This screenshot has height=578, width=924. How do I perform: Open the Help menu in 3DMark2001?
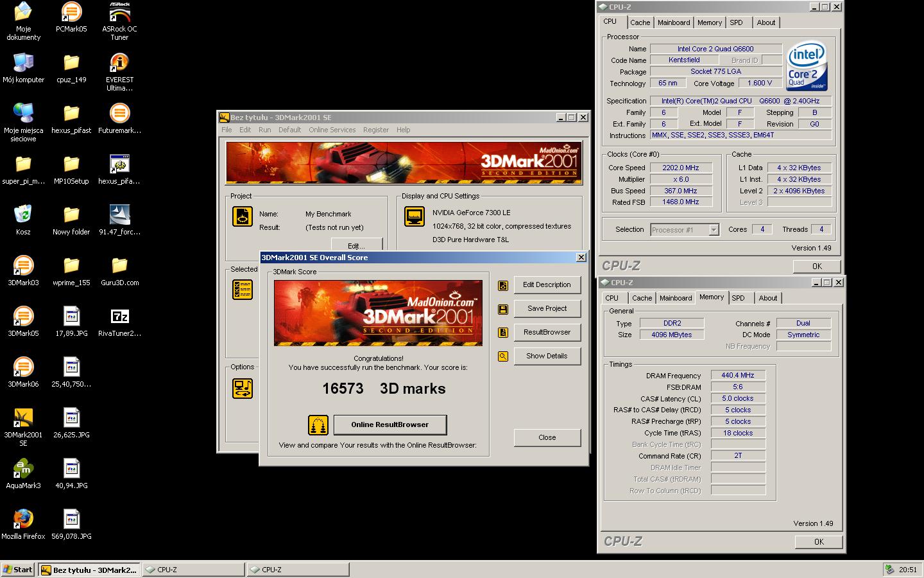403,130
